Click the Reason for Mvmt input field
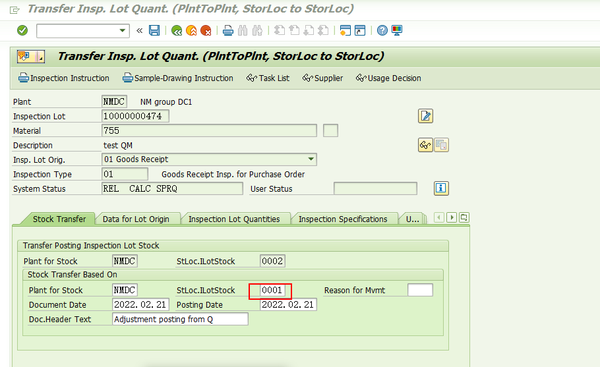The width and height of the screenshot is (600, 367). tap(420, 290)
